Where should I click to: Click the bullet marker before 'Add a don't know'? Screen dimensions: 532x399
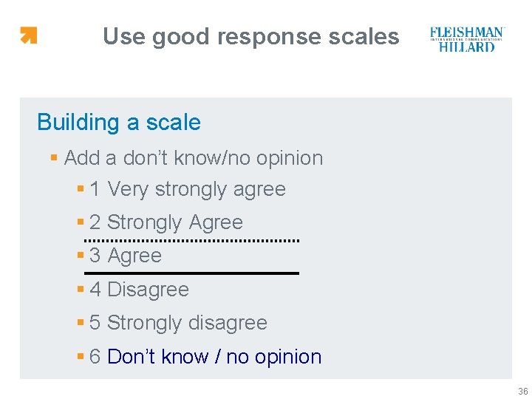coord(54,158)
